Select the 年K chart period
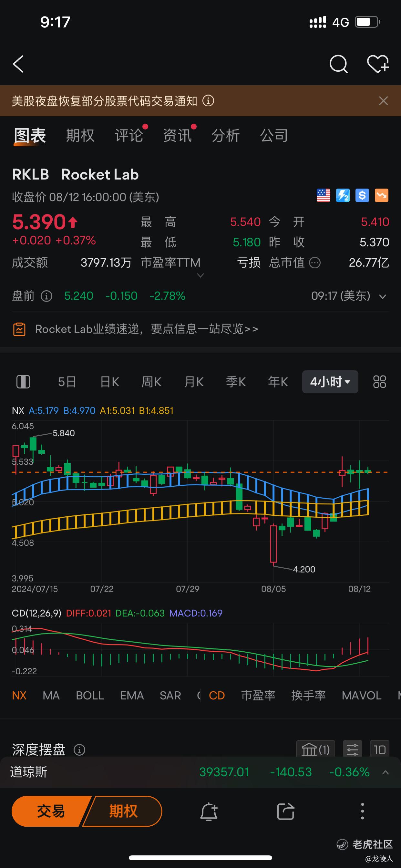The image size is (401, 868). tap(278, 382)
